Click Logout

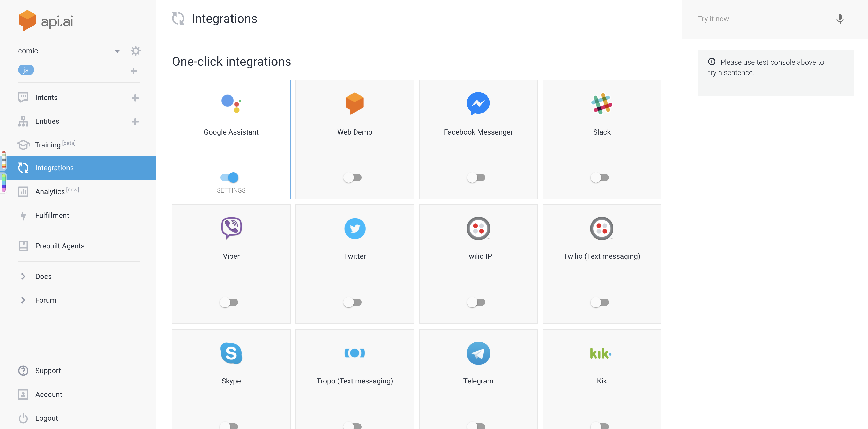point(47,418)
